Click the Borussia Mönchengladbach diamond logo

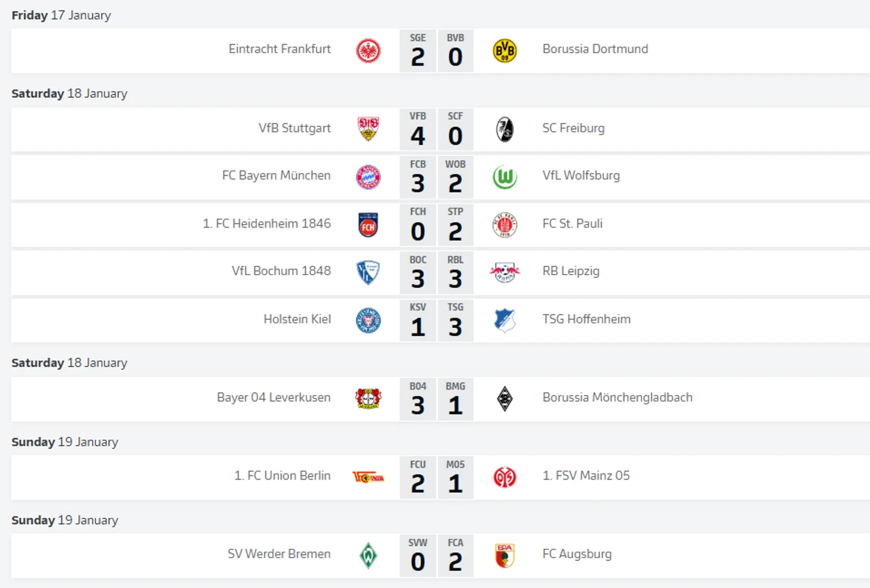click(505, 399)
